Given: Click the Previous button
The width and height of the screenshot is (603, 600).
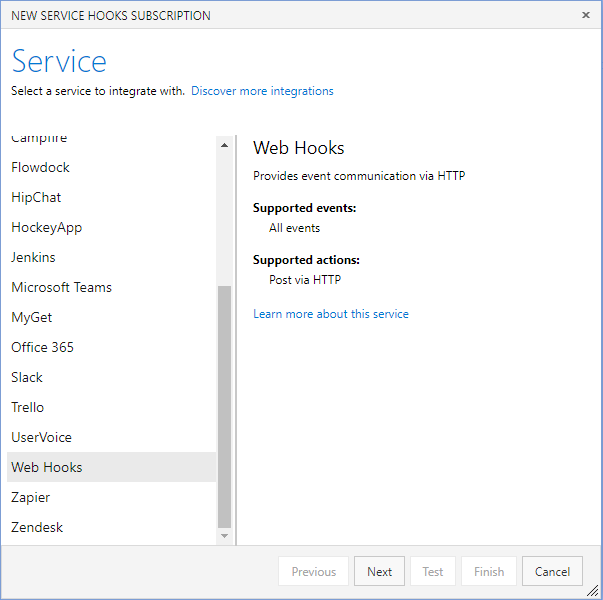Looking at the screenshot, I should pyautogui.click(x=313, y=571).
